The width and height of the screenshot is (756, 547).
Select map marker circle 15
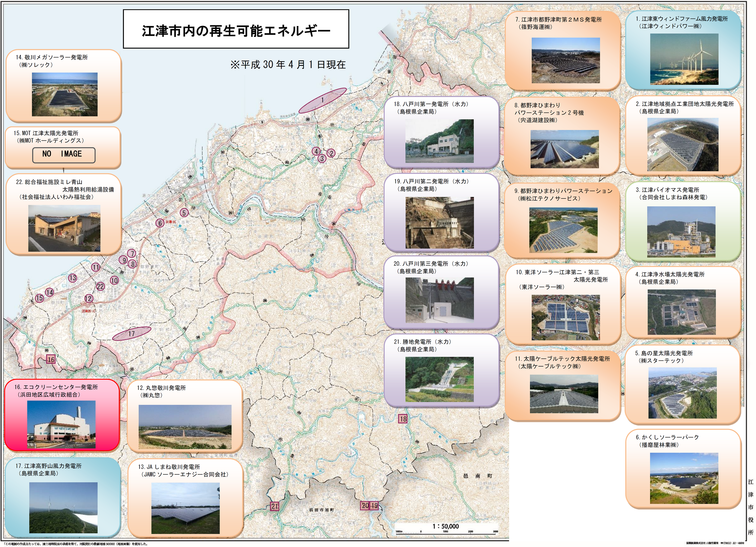39,298
